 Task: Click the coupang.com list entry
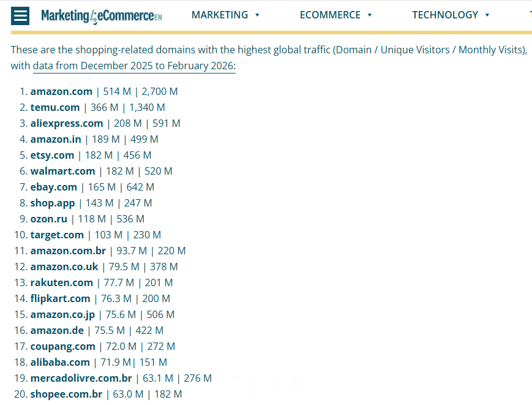click(103, 347)
